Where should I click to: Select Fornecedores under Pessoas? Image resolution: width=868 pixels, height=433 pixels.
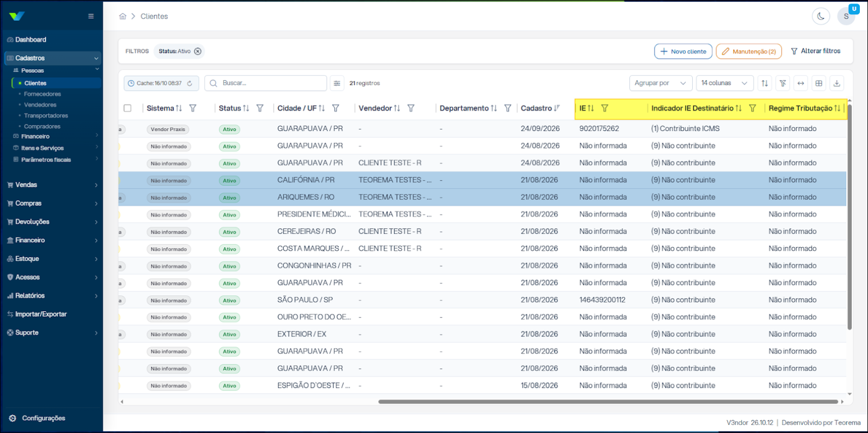[x=43, y=94]
